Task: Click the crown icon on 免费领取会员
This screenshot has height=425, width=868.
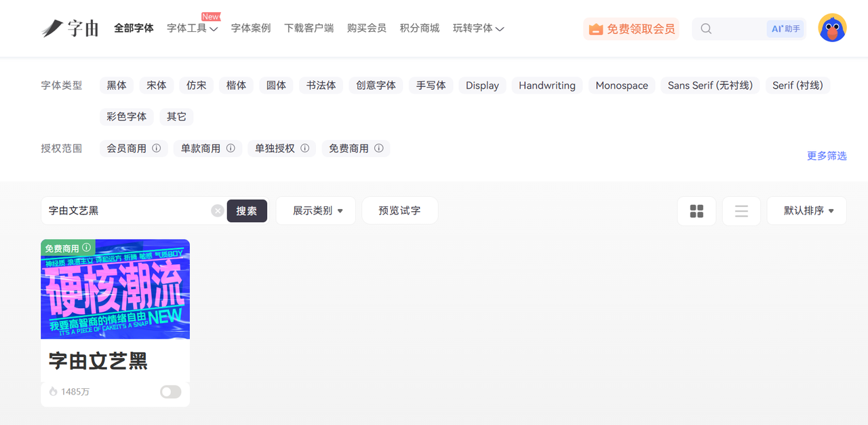Action: point(595,29)
